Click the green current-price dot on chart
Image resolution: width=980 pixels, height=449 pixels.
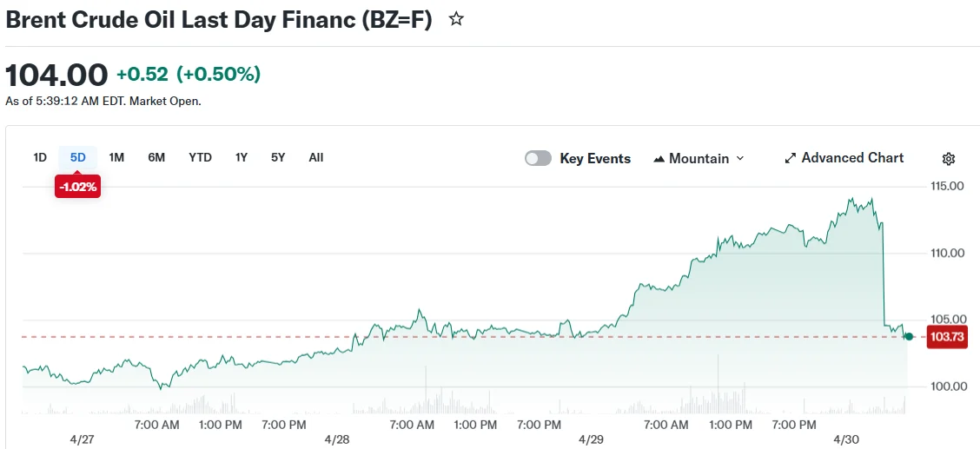(909, 336)
